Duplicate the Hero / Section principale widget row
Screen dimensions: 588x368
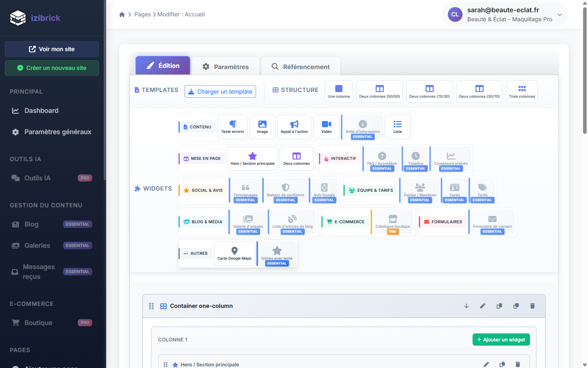click(502, 364)
